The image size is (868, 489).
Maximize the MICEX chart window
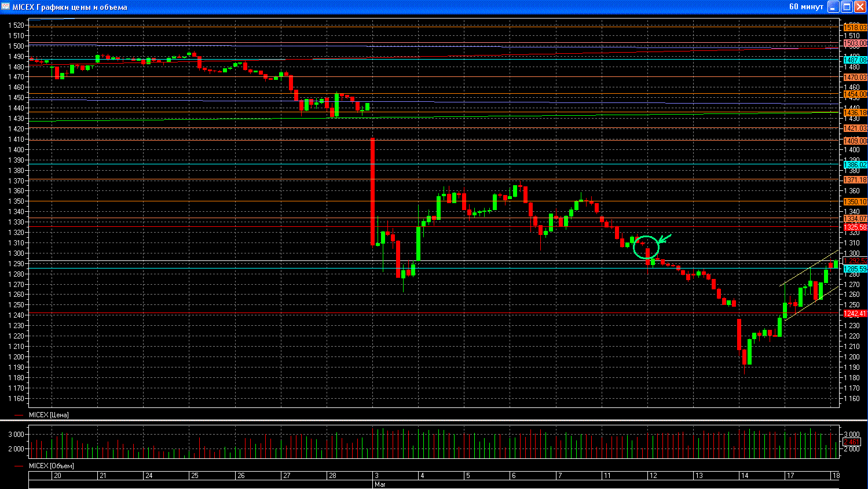point(847,7)
